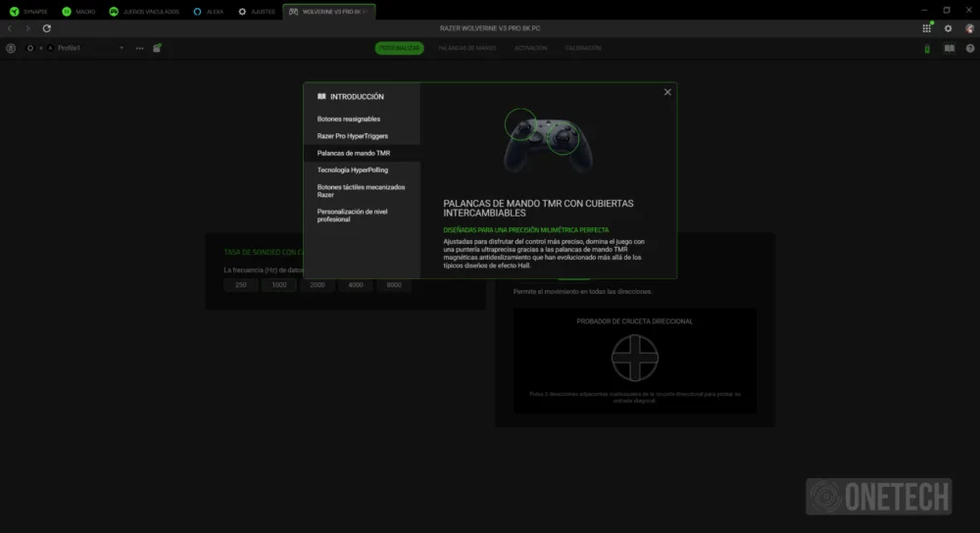Close the Introducción dialog
Image resolution: width=980 pixels, height=533 pixels.
tap(667, 92)
